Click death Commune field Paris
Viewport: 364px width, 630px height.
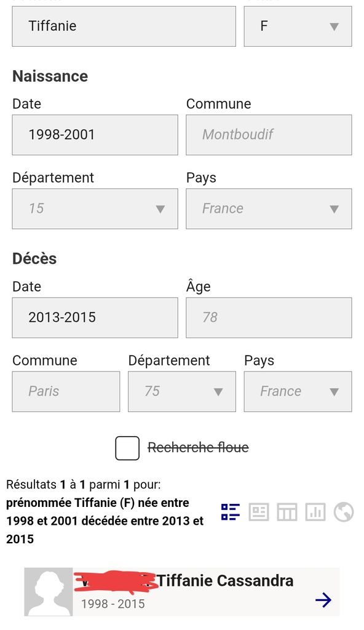[x=66, y=392]
